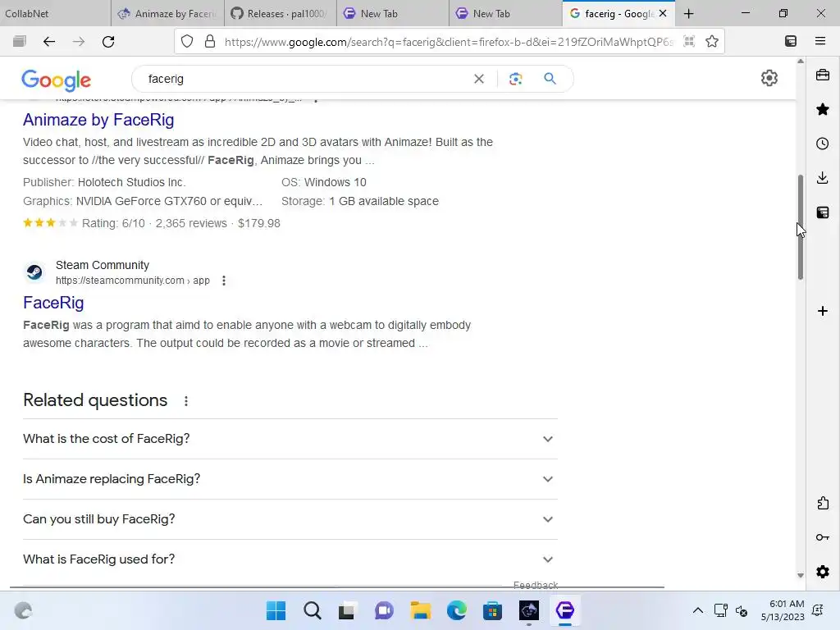This screenshot has width=840, height=630.
Task: Click scrollbar down arrow
Action: [x=801, y=575]
